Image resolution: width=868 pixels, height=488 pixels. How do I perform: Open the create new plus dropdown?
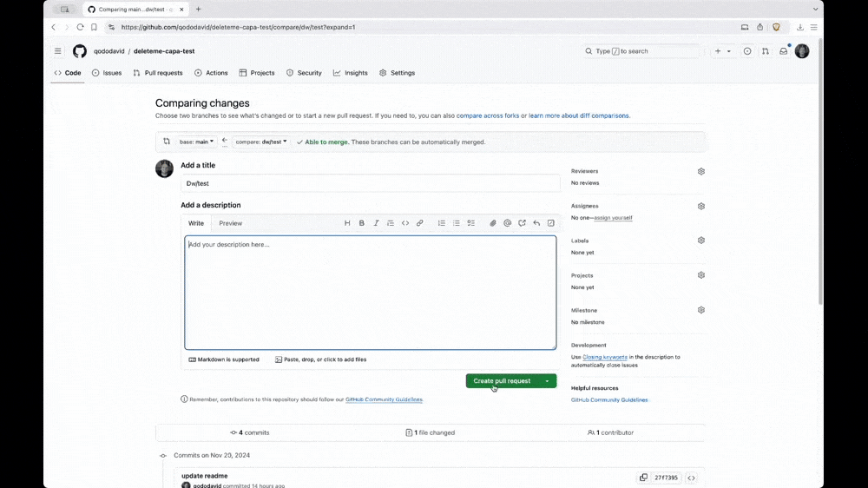coord(722,51)
